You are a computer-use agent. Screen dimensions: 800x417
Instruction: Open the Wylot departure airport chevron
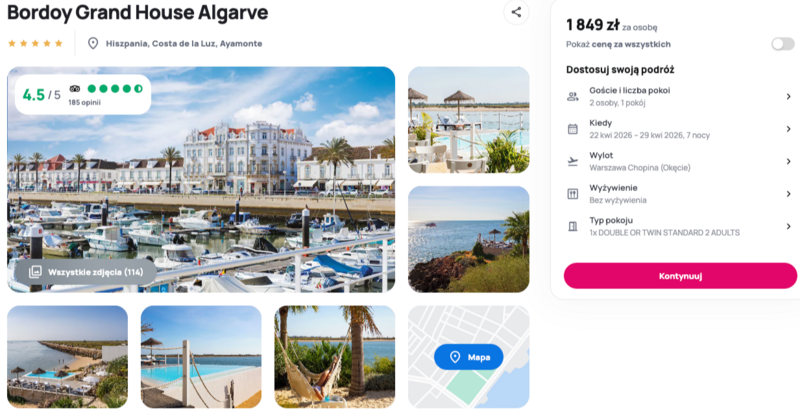788,161
